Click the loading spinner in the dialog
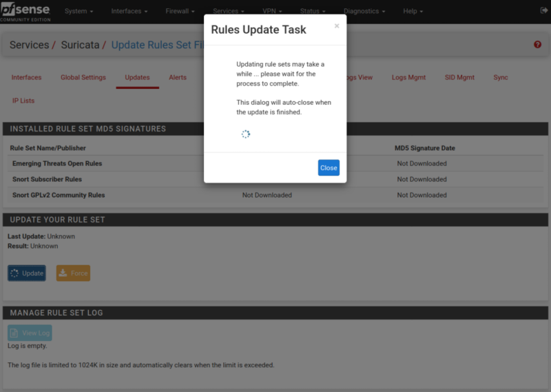 point(246,134)
